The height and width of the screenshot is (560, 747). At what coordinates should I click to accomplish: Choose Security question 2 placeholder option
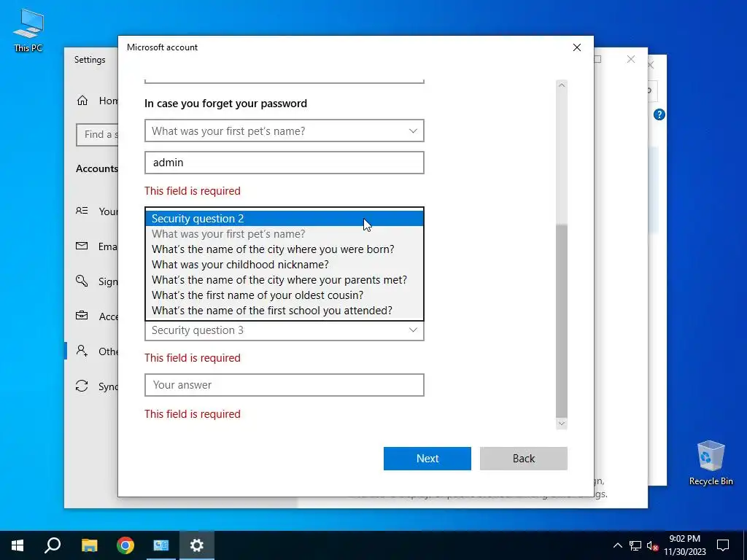pyautogui.click(x=285, y=219)
